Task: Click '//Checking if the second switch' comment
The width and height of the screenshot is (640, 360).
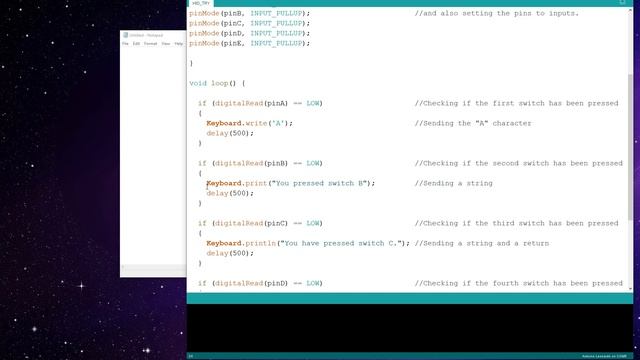Action: click(x=519, y=163)
